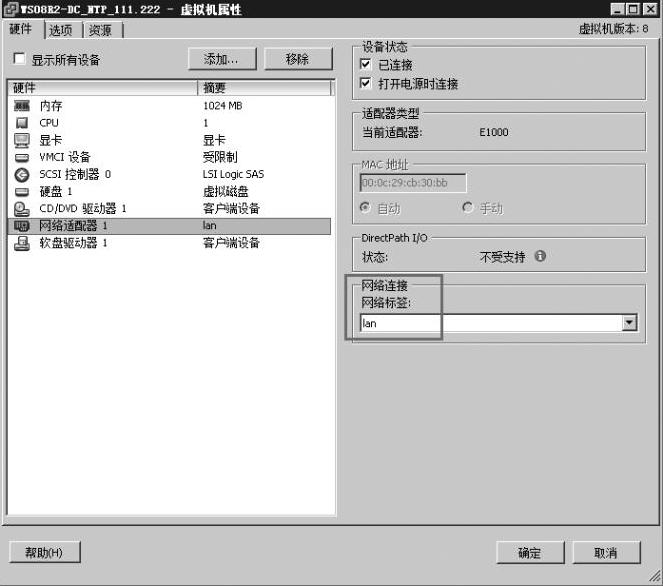Close the 虚拟机属性 window
This screenshot has height=586, width=663.
[650, 9]
